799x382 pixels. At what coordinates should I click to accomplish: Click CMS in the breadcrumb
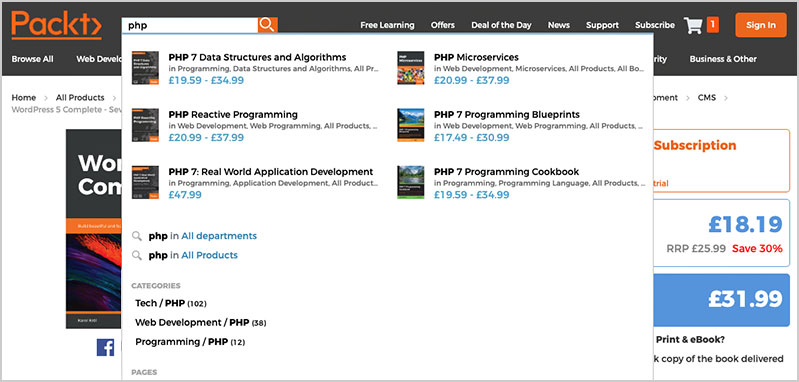point(707,97)
